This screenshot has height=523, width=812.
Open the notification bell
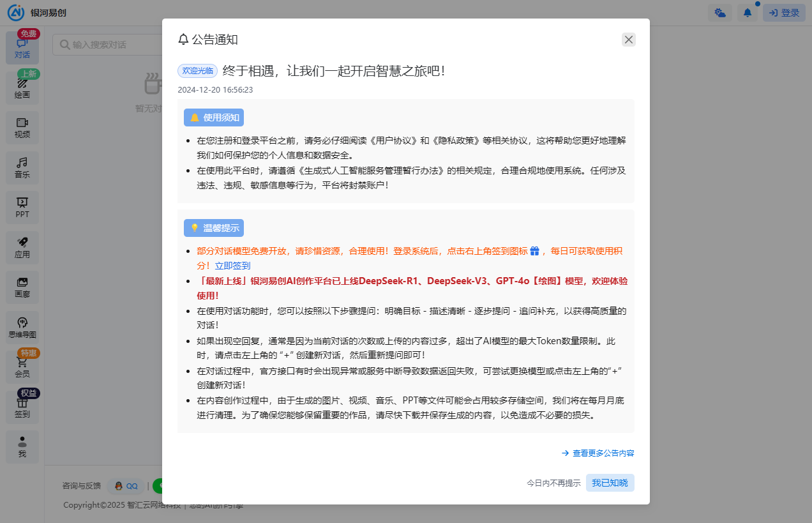(x=747, y=12)
